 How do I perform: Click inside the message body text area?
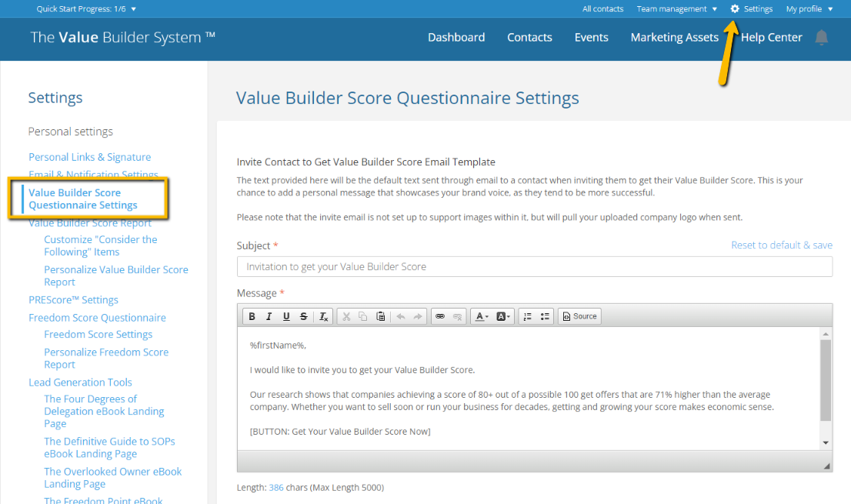coord(529,389)
